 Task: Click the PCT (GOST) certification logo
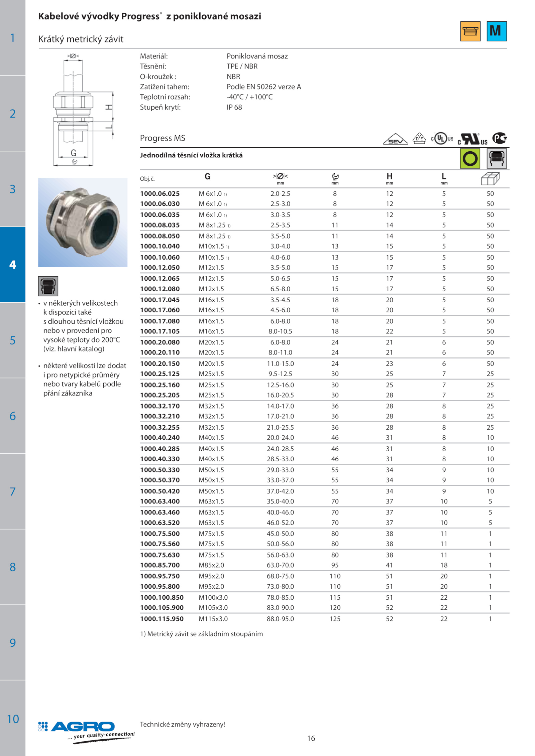pos(500,138)
